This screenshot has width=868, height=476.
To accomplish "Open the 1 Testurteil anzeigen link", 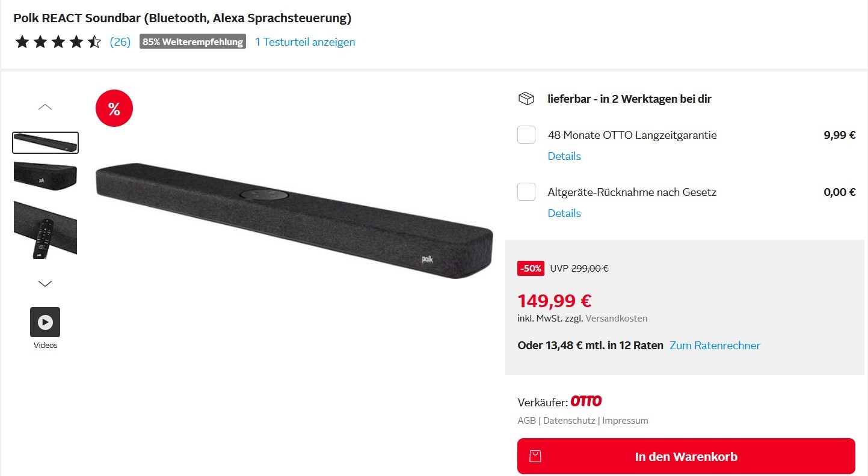I will 305,42.
